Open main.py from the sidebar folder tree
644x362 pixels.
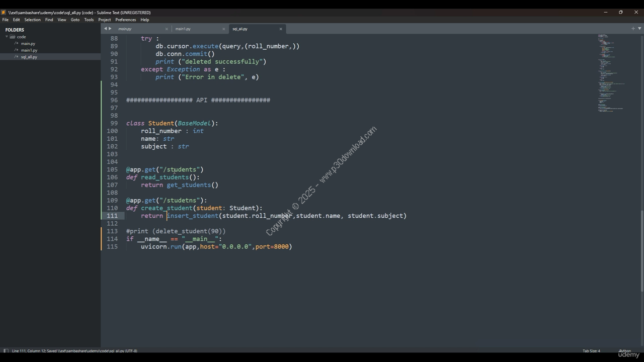point(28,44)
